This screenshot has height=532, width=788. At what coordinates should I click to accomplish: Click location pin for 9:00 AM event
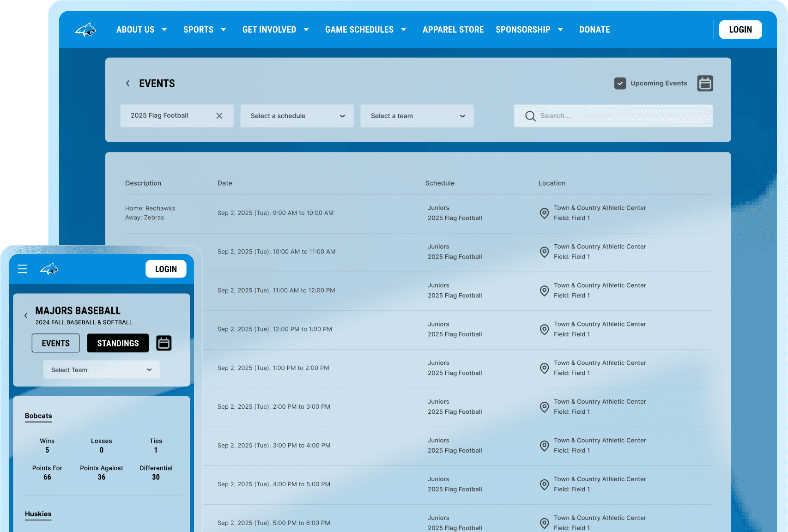pos(545,213)
